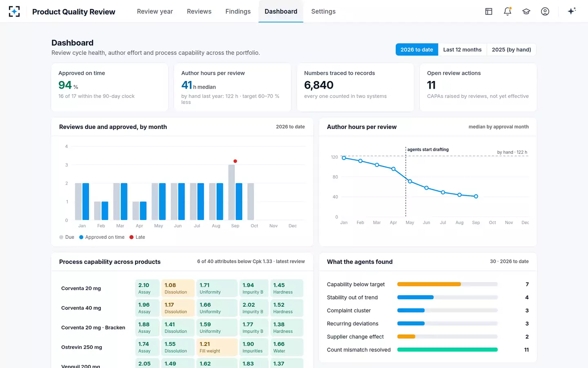The height and width of the screenshot is (368, 588).
Task: Click the 'Recurring deviations' finding label
Action: (x=353, y=323)
